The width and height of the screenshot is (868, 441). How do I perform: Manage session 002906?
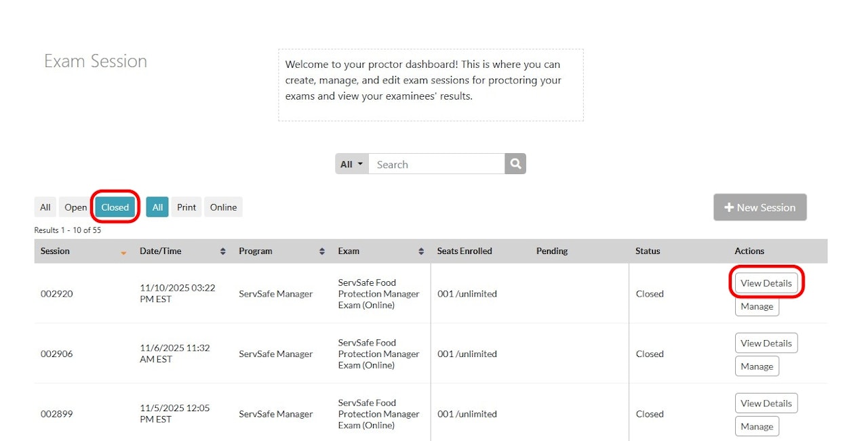[x=757, y=366]
